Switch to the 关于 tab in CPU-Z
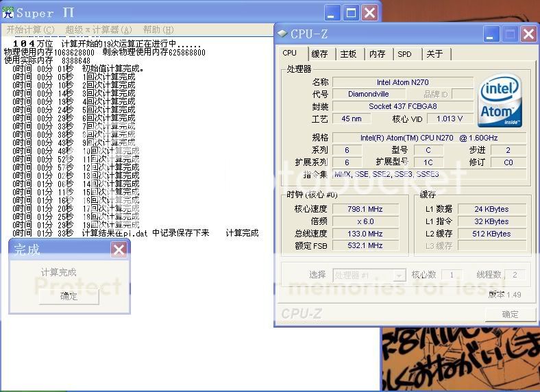Screen dimensions: 540x392 pyautogui.click(x=434, y=54)
